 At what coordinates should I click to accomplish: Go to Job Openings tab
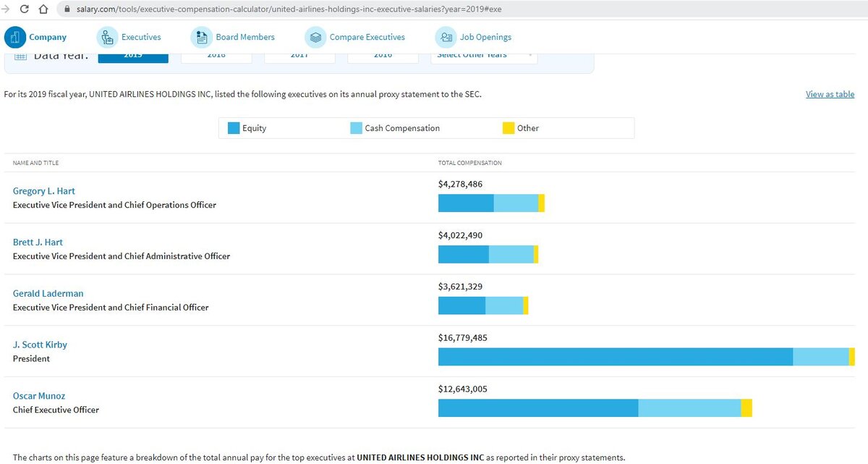(x=485, y=37)
